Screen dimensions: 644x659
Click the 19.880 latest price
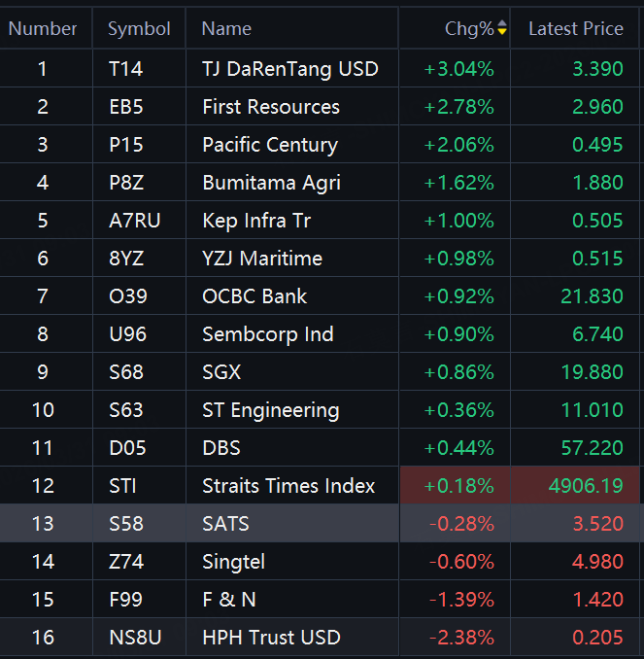(x=592, y=372)
